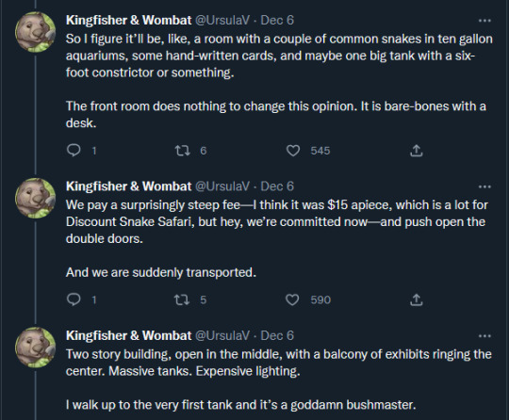Viewport: 509px width, 420px height.
Task: Retweet the ten gallon aquariums tweet
Action: tap(183, 151)
